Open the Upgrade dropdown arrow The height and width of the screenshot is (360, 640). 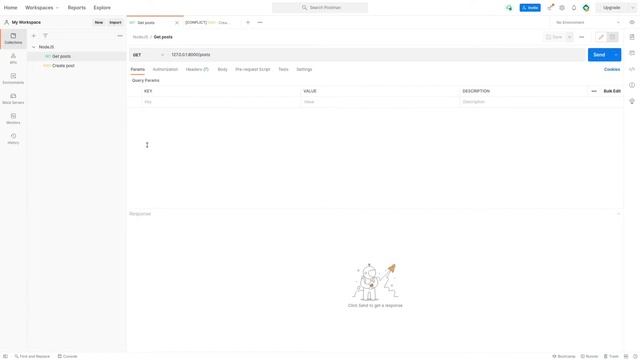coord(633,8)
